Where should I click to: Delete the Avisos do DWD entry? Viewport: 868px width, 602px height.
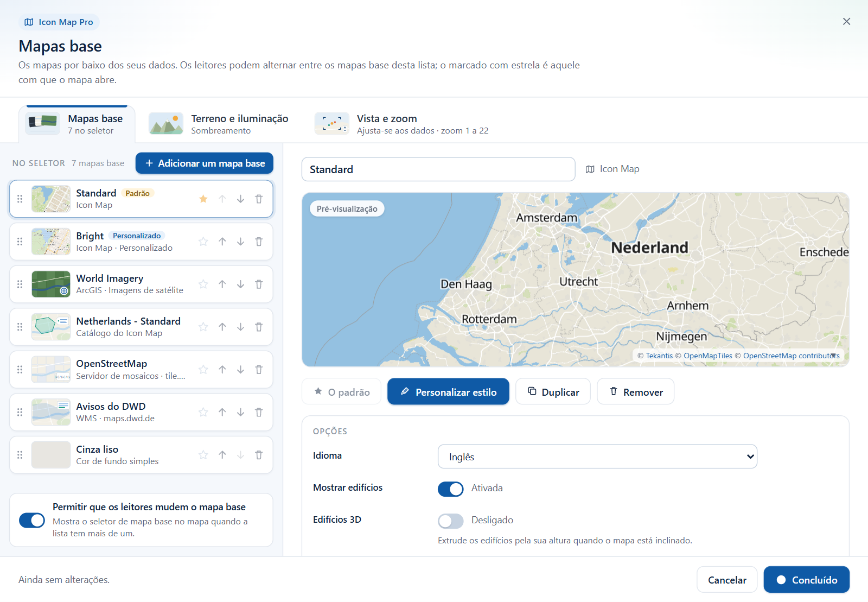coord(259,413)
